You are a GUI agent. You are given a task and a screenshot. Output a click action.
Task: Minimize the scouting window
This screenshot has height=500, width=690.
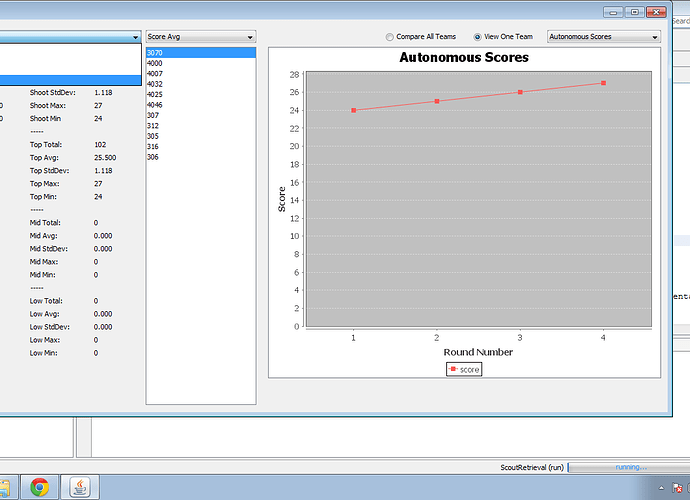[x=613, y=12]
